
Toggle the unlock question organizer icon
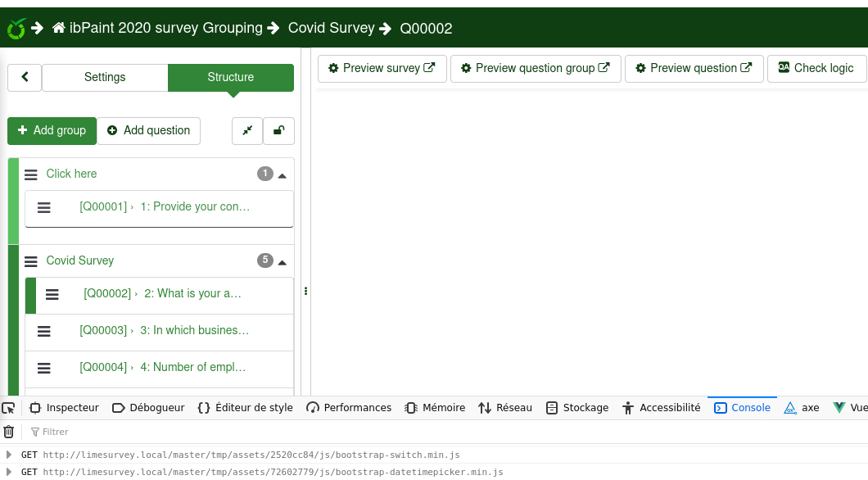[x=279, y=131]
